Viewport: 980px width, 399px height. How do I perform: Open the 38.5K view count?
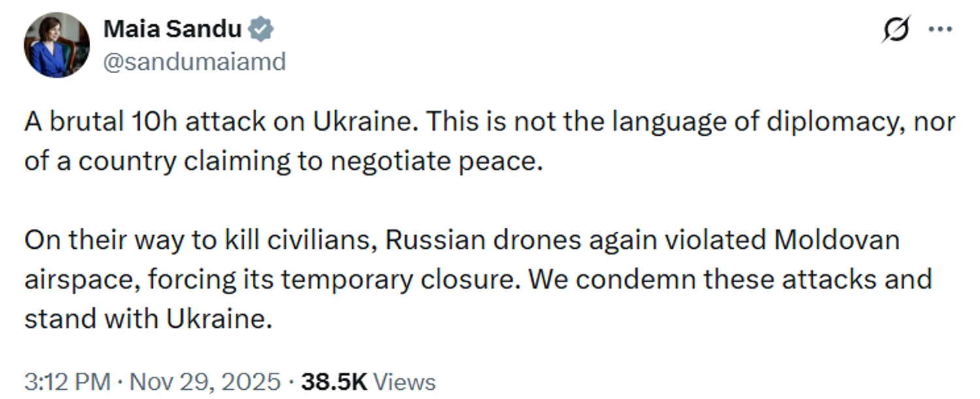point(334,381)
